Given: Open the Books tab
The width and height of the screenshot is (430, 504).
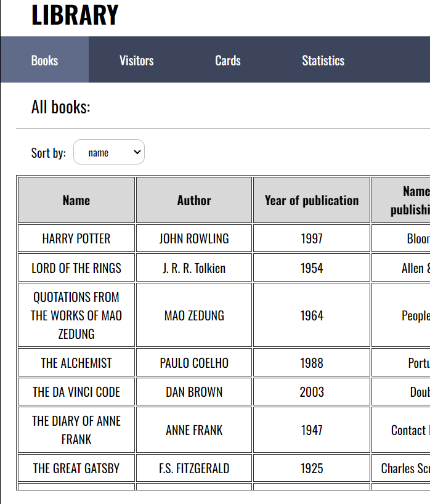Looking at the screenshot, I should click(44, 60).
